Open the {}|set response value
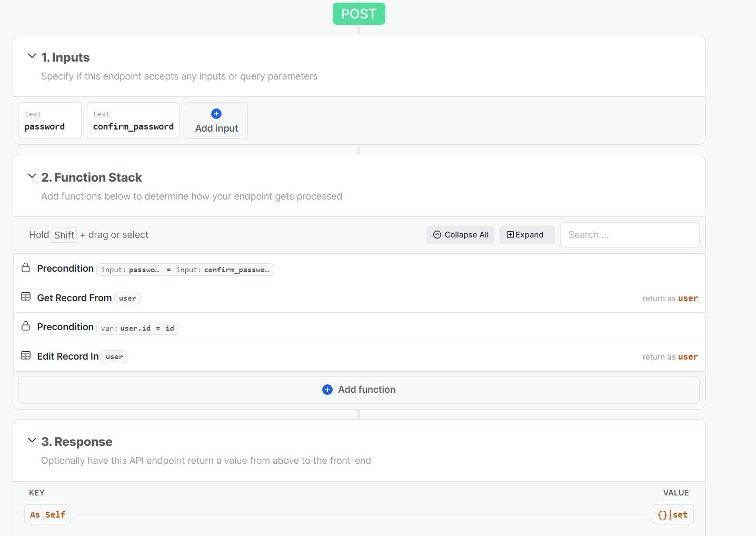This screenshot has width=756, height=536. [x=672, y=514]
